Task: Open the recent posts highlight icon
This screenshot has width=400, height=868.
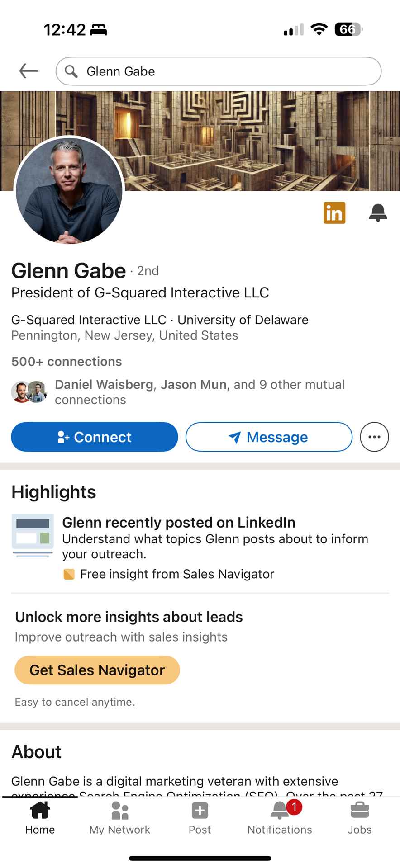Action: (x=33, y=535)
